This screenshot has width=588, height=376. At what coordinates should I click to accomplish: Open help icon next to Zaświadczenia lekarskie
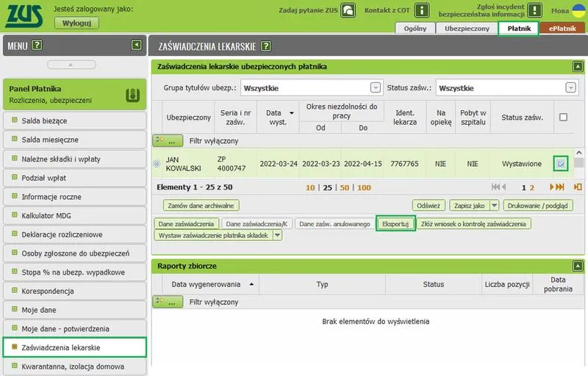click(265, 46)
